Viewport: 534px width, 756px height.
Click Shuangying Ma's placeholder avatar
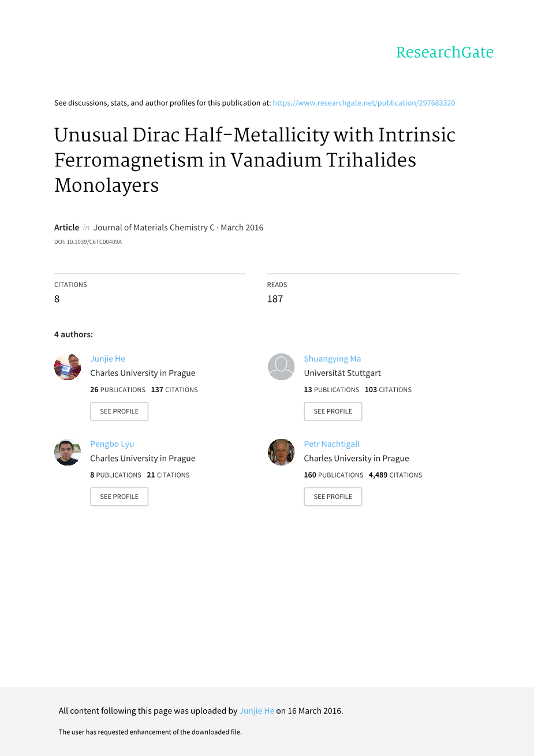281,367
